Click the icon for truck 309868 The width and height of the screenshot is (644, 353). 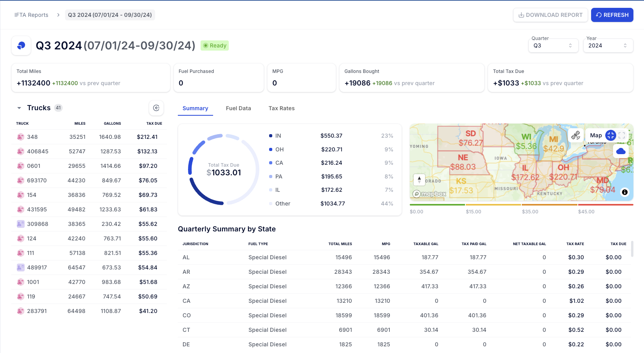point(20,224)
